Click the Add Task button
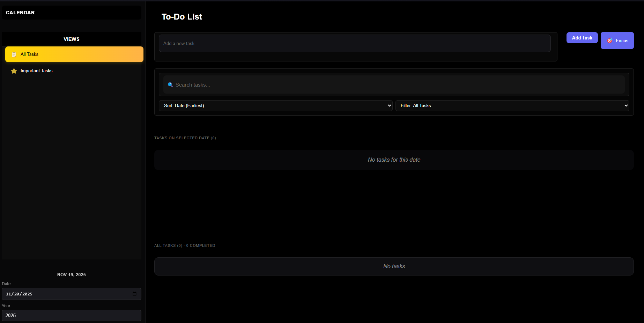Viewport: 644px width, 323px height. coord(582,38)
